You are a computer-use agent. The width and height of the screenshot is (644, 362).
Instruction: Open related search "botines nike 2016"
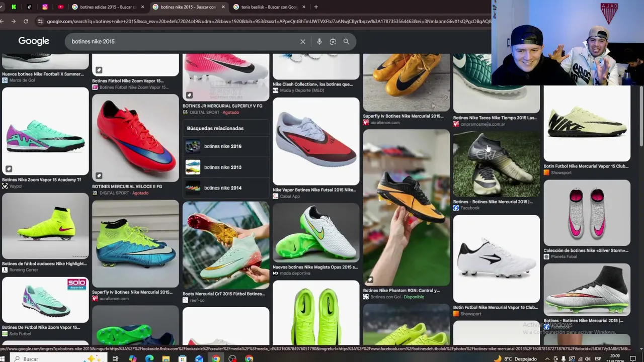226,146
